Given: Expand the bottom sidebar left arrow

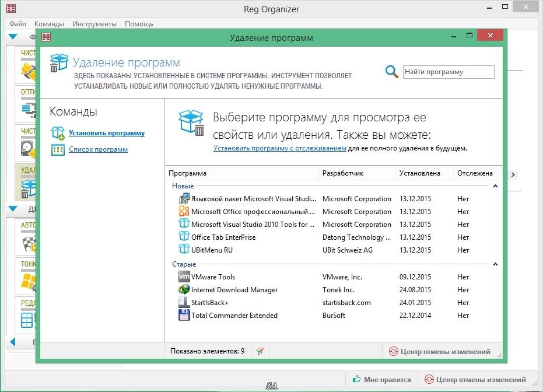Looking at the screenshot, I should point(13,342).
